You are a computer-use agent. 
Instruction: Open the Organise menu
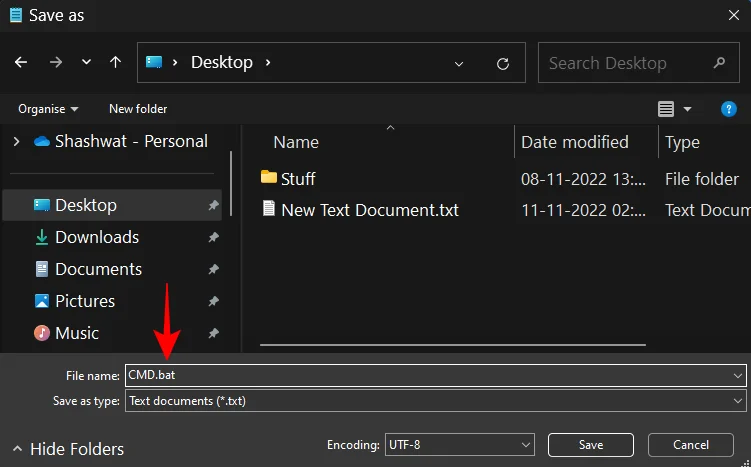click(x=48, y=109)
